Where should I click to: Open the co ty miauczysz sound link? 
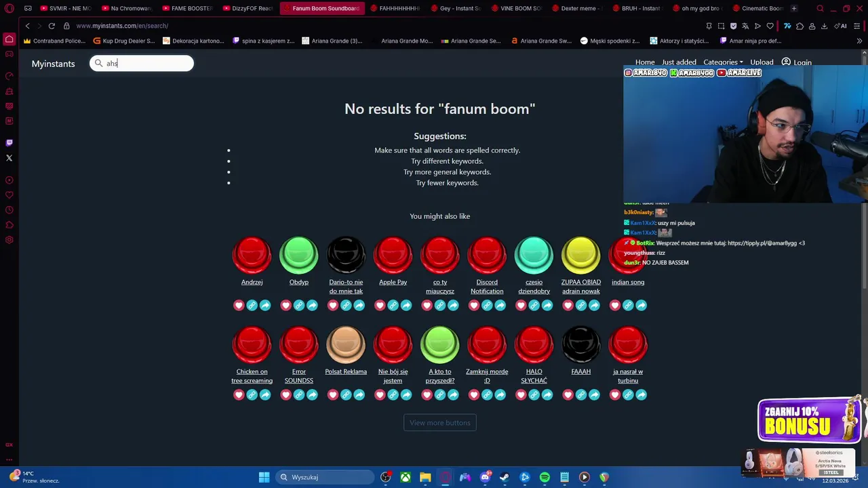click(440, 287)
